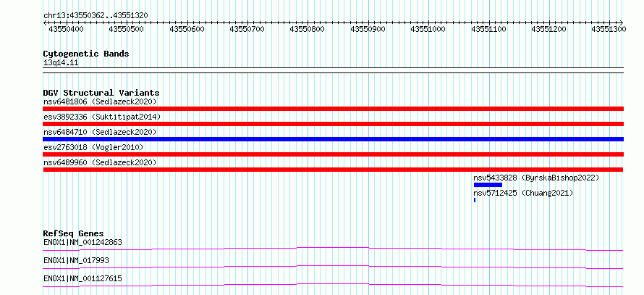The height and width of the screenshot is (295, 644).
Task: Open variant nsv6484710 (Sedlazeck2020) label
Action: tap(100, 132)
